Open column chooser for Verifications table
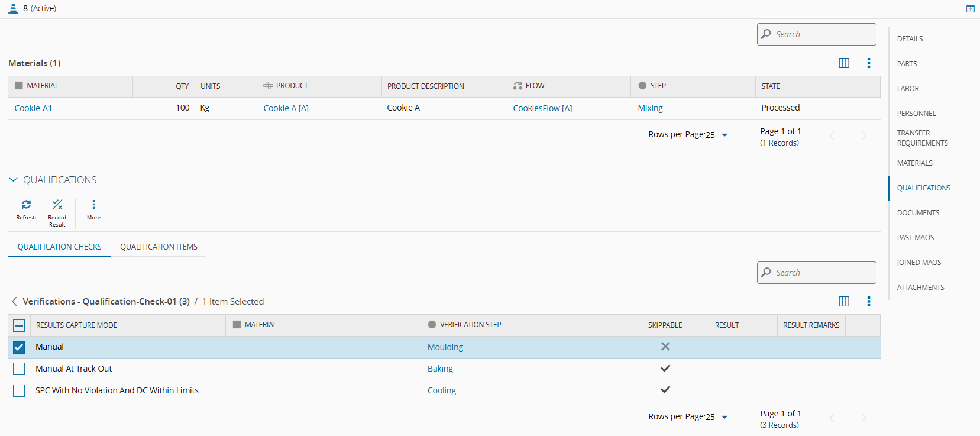This screenshot has width=980, height=436. click(844, 302)
